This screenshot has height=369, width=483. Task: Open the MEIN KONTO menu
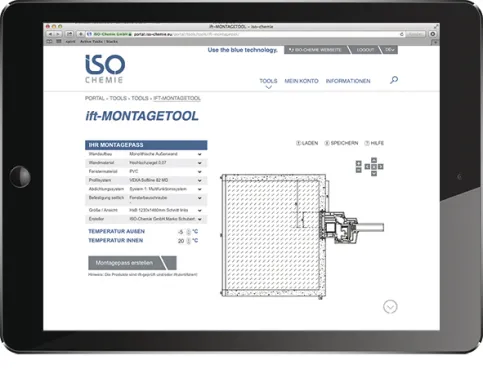(301, 81)
